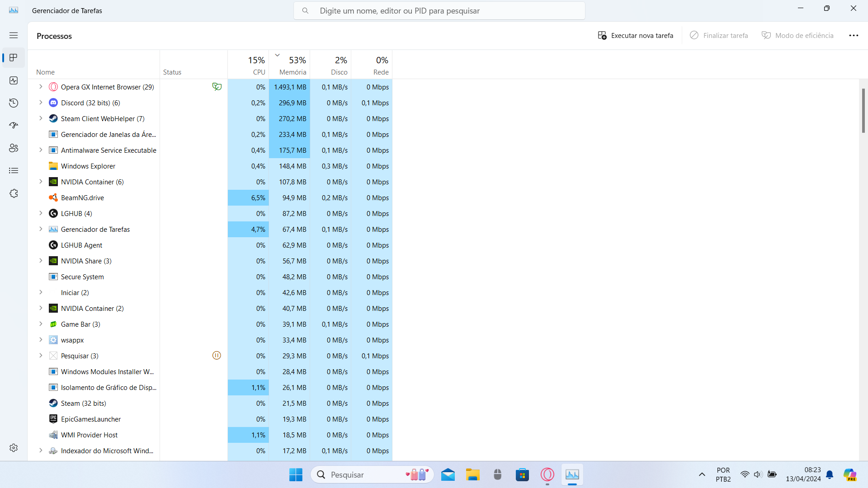The height and width of the screenshot is (488, 868).
Task: Open the Performance page in sidebar
Action: click(14, 80)
